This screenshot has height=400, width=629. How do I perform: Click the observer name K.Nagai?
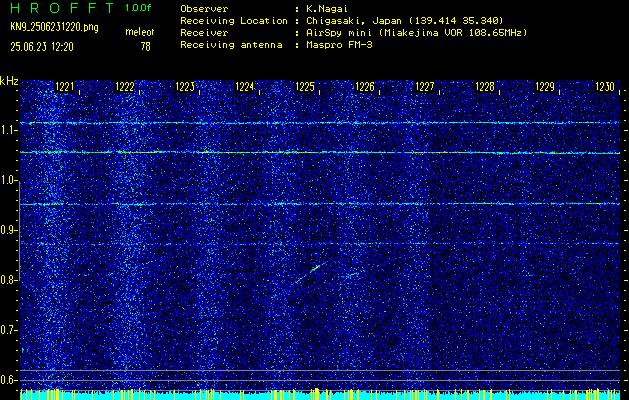[326, 9]
